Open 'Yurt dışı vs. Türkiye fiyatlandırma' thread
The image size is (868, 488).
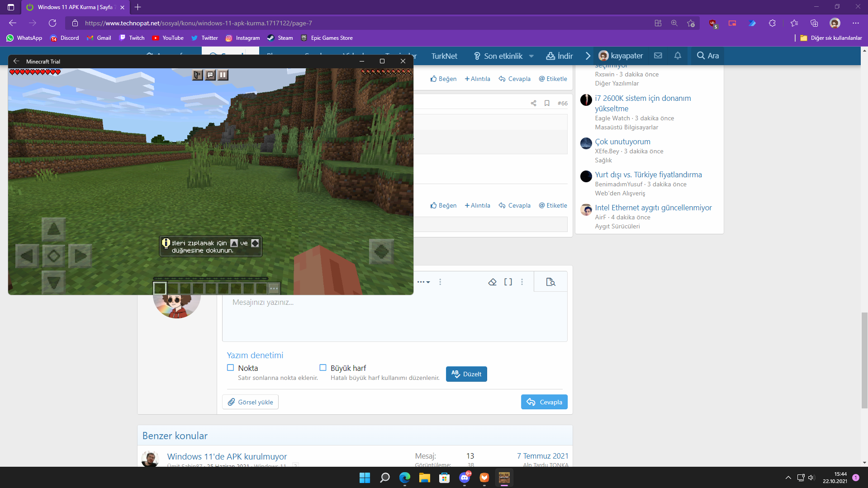pos(648,175)
